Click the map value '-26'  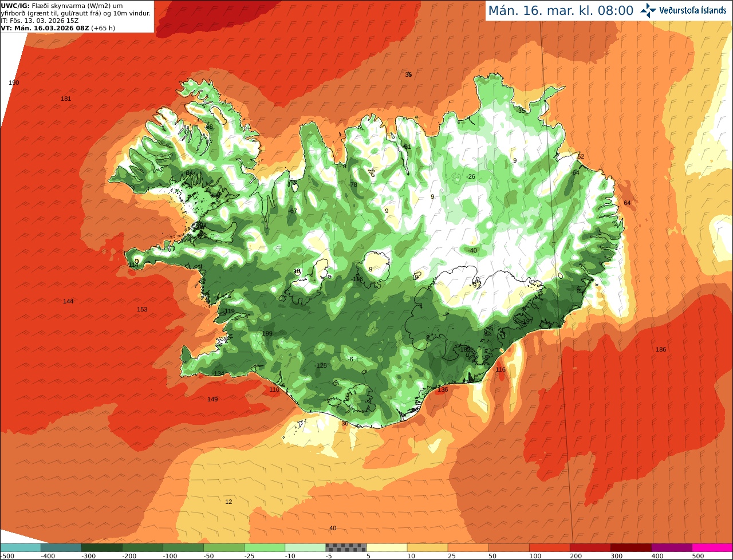(x=471, y=177)
